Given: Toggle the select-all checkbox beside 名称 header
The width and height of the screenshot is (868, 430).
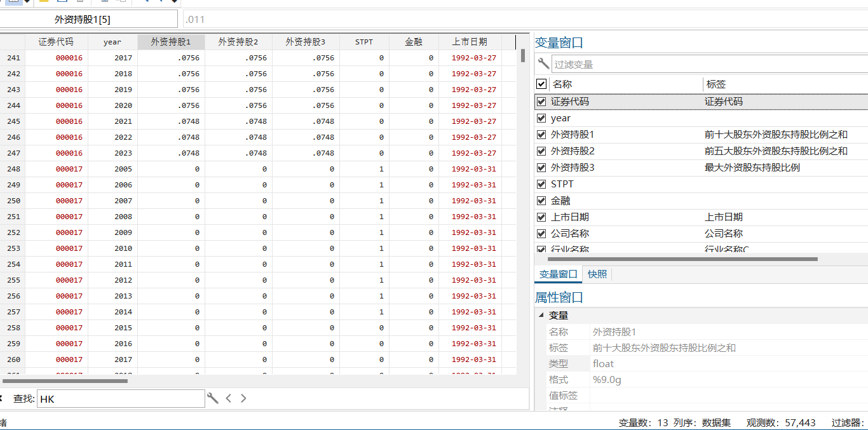Looking at the screenshot, I should (541, 84).
